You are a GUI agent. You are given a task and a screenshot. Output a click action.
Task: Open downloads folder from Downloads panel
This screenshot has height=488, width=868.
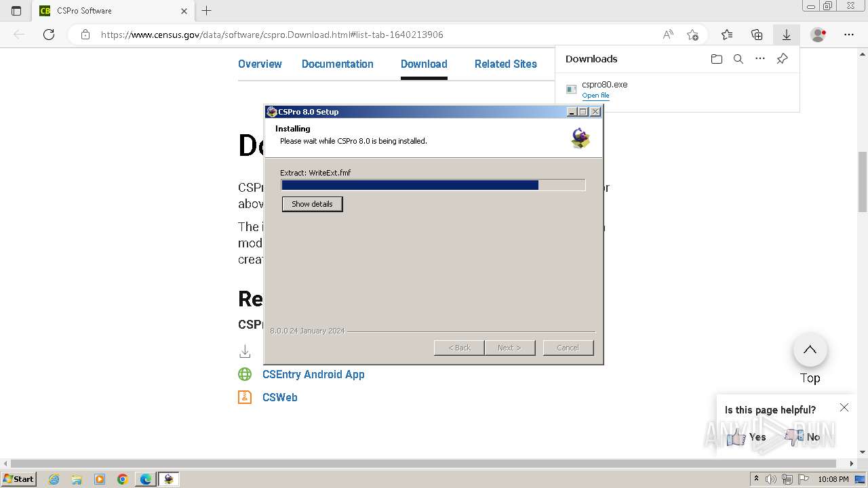717,59
